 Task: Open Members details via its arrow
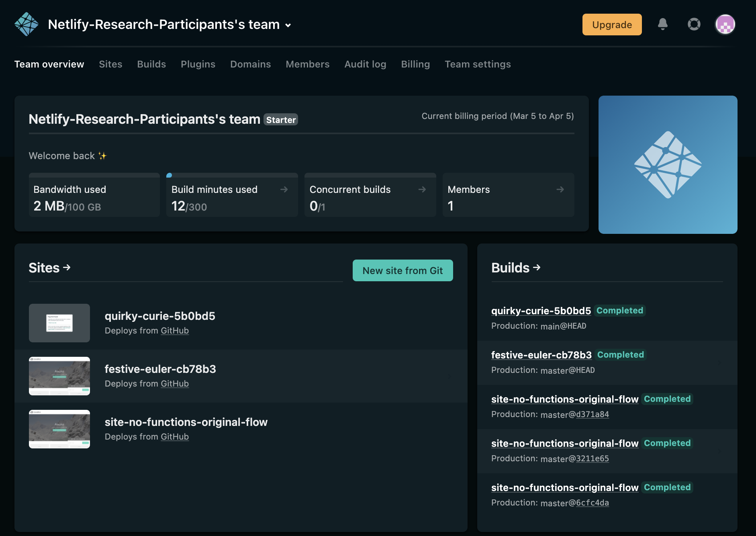(x=560, y=189)
